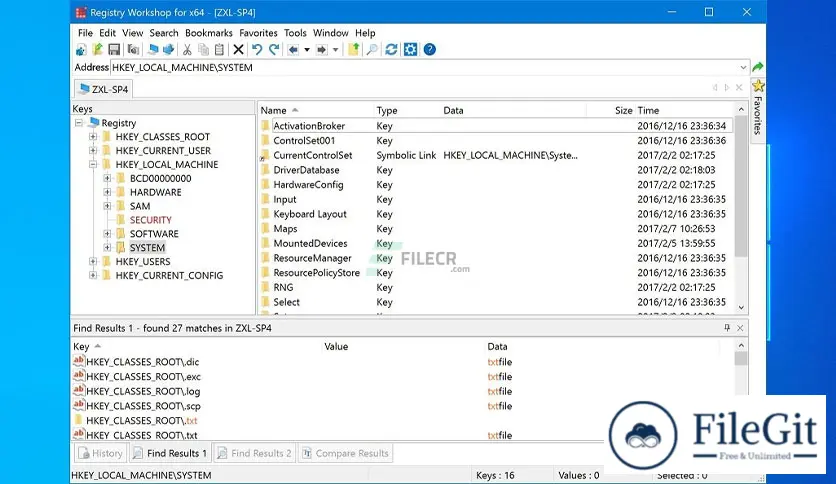Click the green Go arrow beside address bar
836x484 pixels.
758,67
